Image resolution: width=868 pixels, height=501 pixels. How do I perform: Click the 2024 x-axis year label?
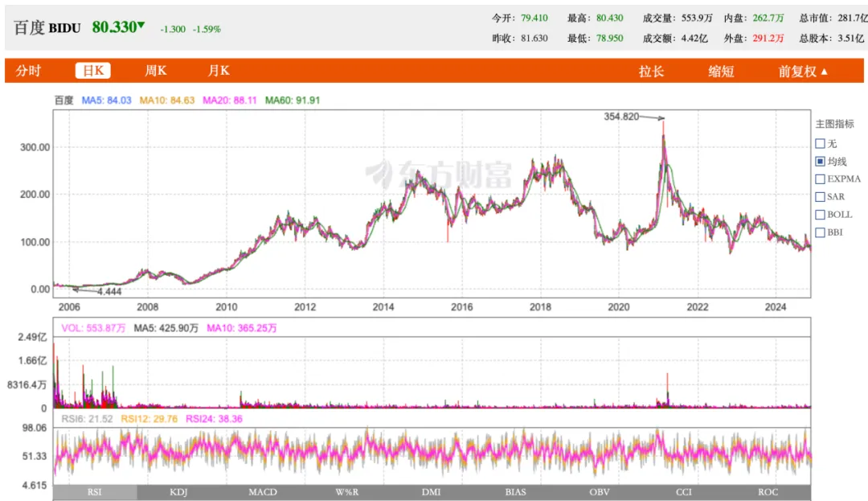(776, 307)
